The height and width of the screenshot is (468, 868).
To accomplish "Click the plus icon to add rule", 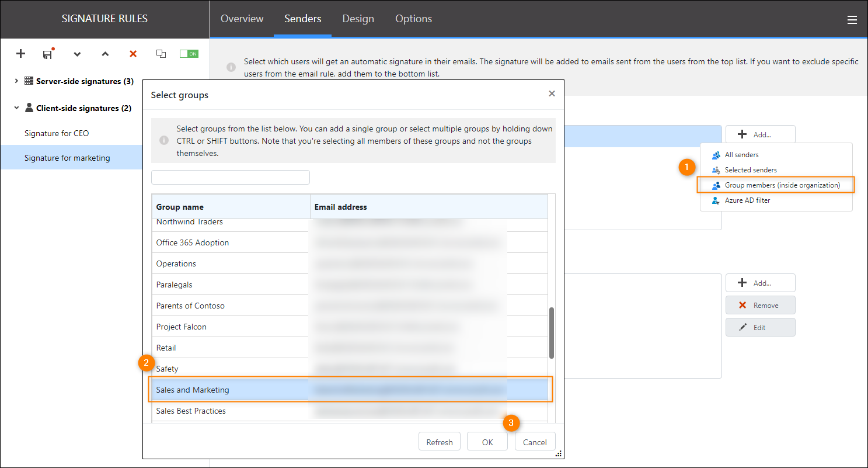I will point(20,54).
